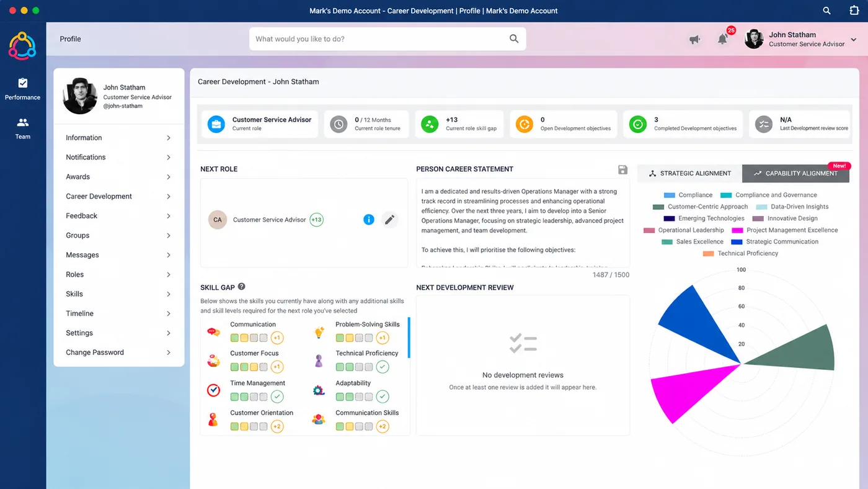Edit next role with pencil icon
The width and height of the screenshot is (868, 489).
coord(389,220)
